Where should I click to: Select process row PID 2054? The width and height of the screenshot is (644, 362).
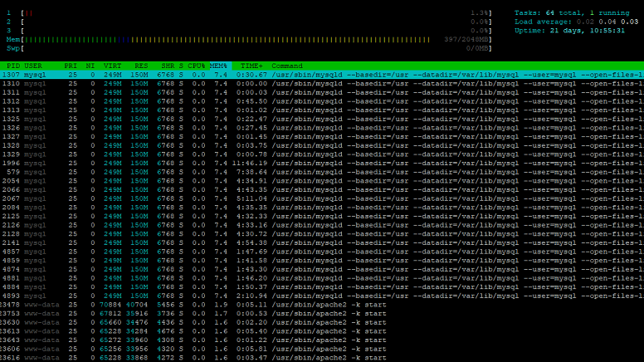tap(322, 181)
